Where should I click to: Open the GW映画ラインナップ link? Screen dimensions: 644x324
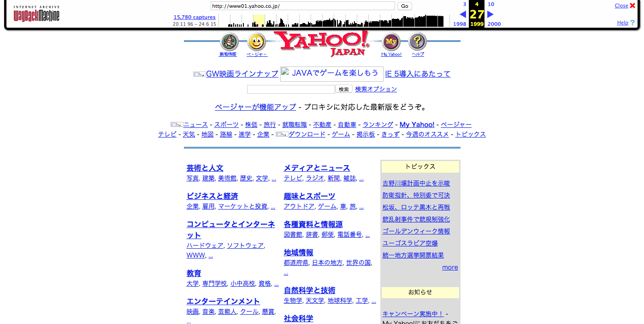click(x=242, y=74)
